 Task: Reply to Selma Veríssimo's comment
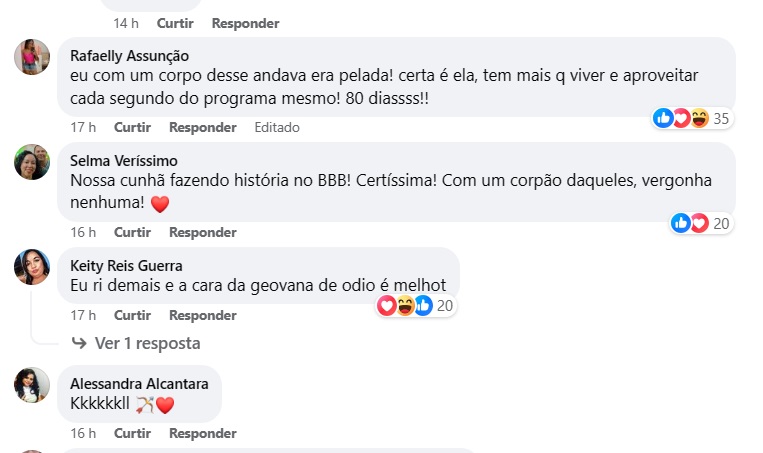(202, 233)
